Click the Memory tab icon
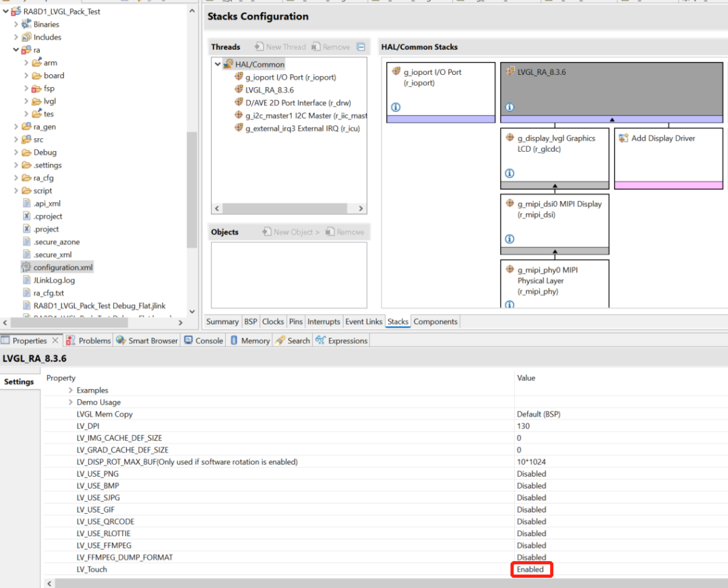The width and height of the screenshot is (728, 588). click(234, 341)
